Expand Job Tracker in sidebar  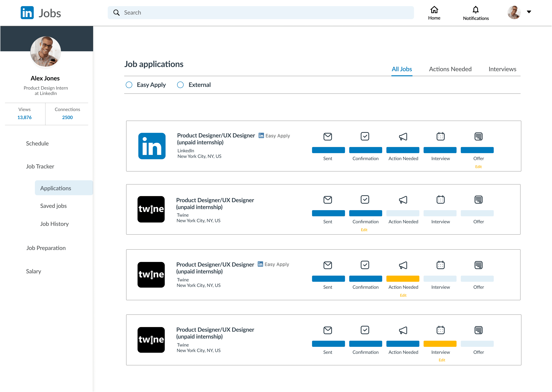(x=40, y=166)
